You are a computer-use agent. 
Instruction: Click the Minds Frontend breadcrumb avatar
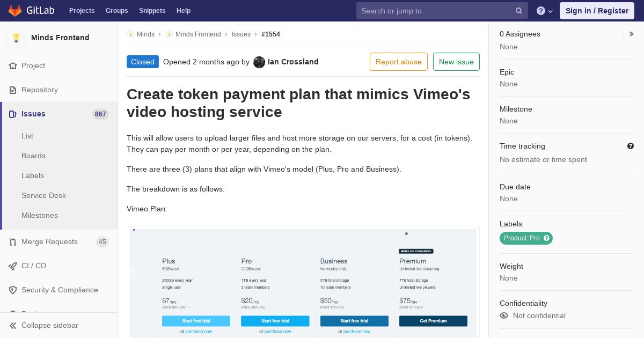click(169, 34)
